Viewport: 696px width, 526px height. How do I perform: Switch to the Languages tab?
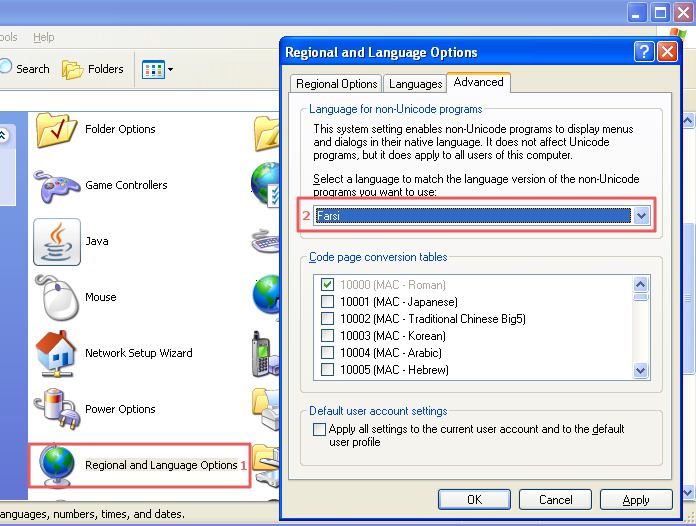pos(415,84)
